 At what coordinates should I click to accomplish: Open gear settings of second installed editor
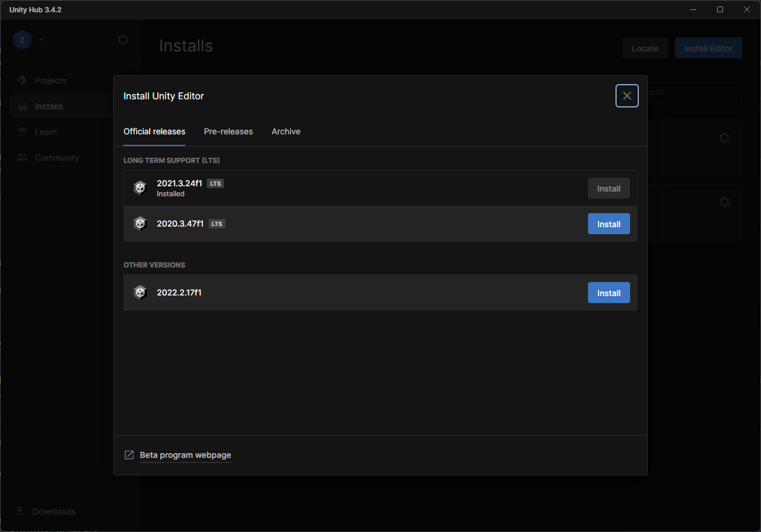724,202
